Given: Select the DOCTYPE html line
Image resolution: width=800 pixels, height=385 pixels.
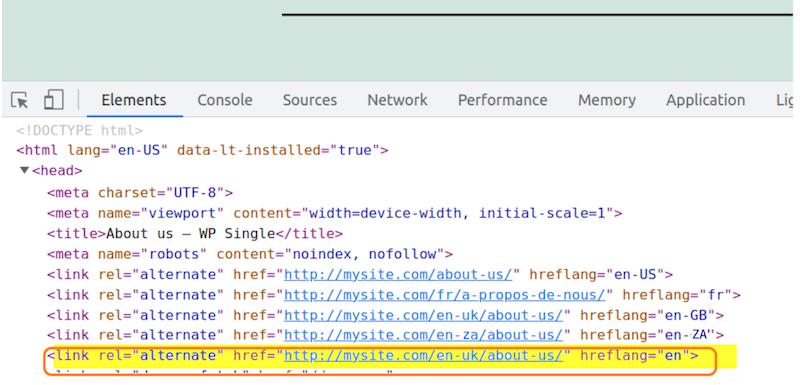Looking at the screenshot, I should click(80, 131).
